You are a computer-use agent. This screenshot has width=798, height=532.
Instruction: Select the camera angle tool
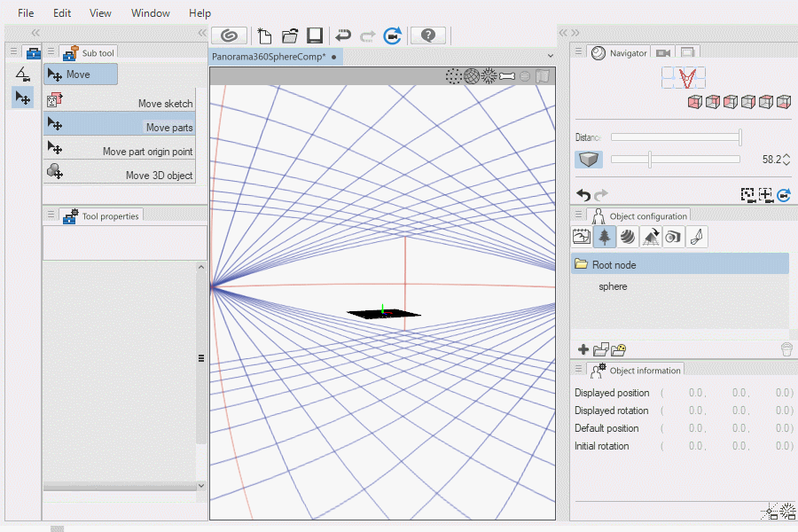pyautogui.click(x=24, y=74)
